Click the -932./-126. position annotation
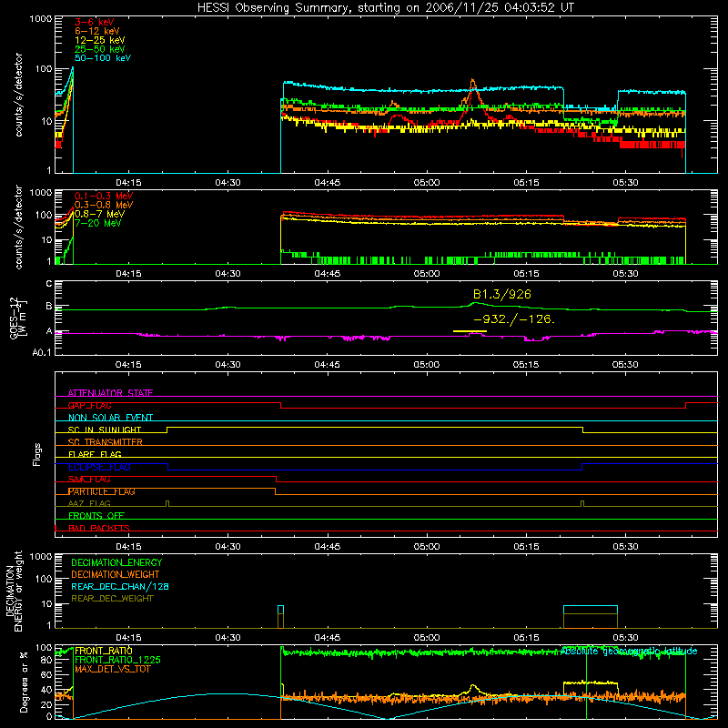728x728 pixels. point(514,319)
